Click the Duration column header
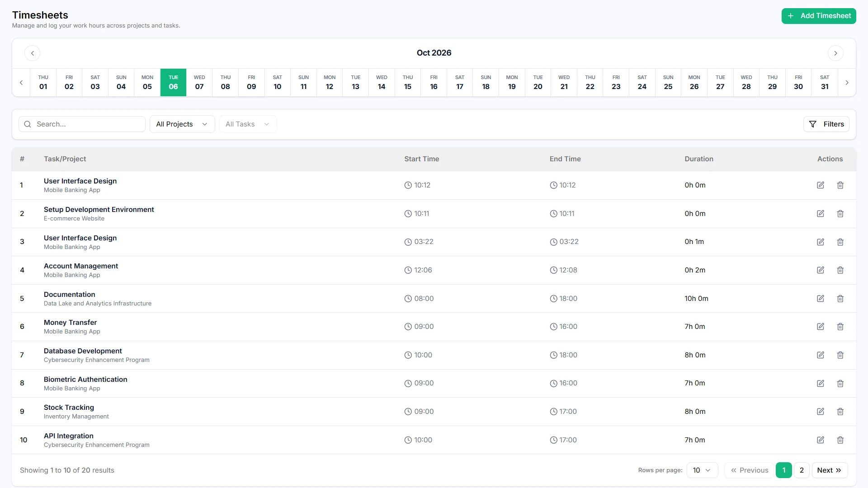 (x=699, y=159)
